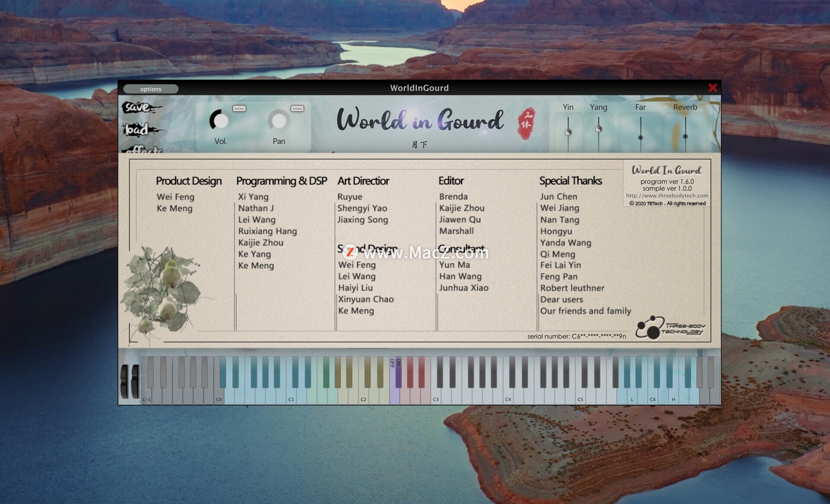Click the Pan knob
The image size is (830, 504).
[x=278, y=120]
